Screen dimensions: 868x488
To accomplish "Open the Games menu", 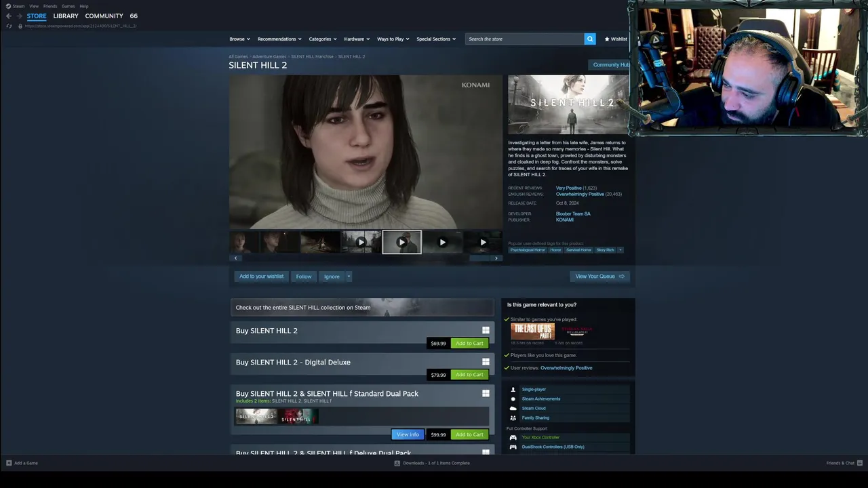I will (68, 6).
